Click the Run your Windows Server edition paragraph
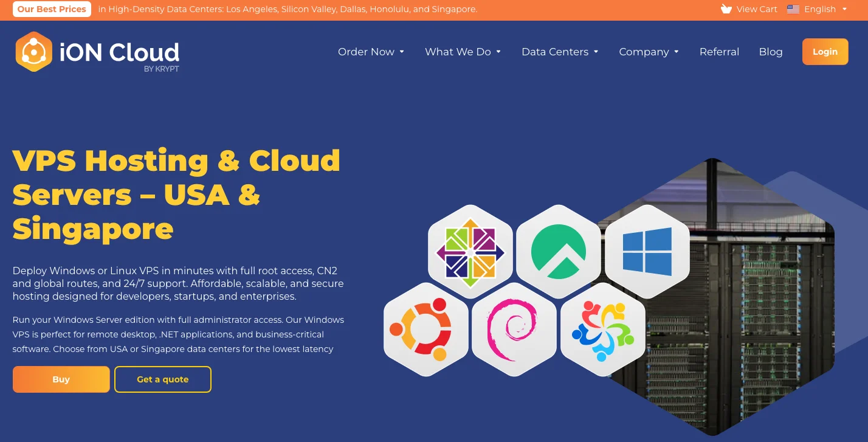The width and height of the screenshot is (868, 442). pos(178,334)
